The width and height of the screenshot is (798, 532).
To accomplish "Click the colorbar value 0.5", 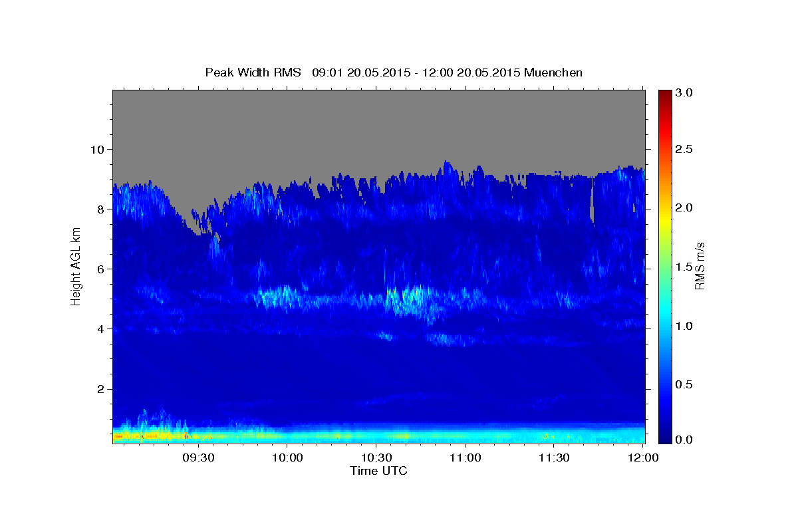I will point(684,384).
